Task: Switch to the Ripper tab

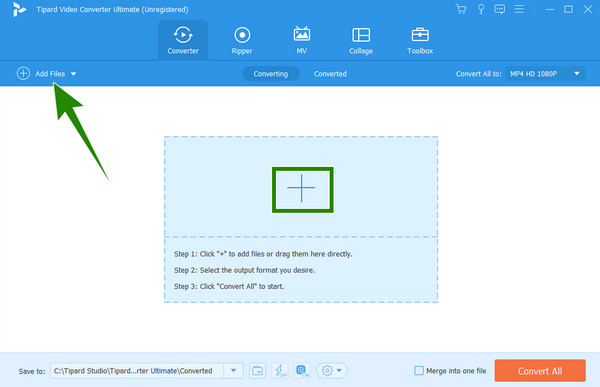Action: (x=242, y=41)
